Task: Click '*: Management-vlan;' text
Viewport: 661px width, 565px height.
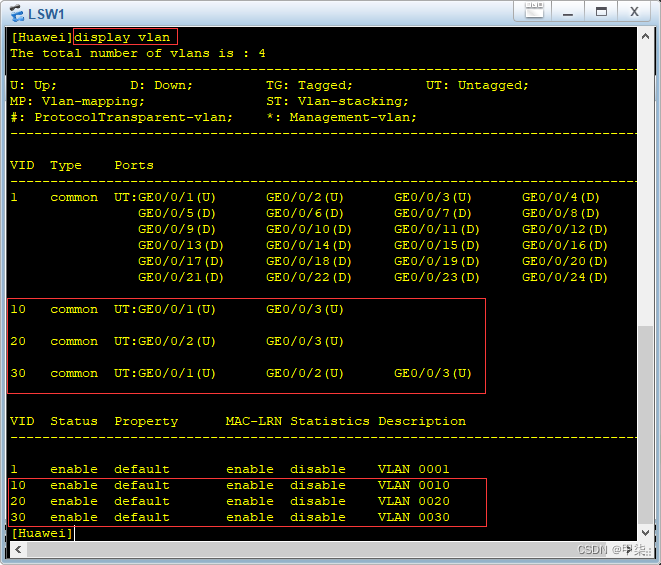Action: coord(341,117)
